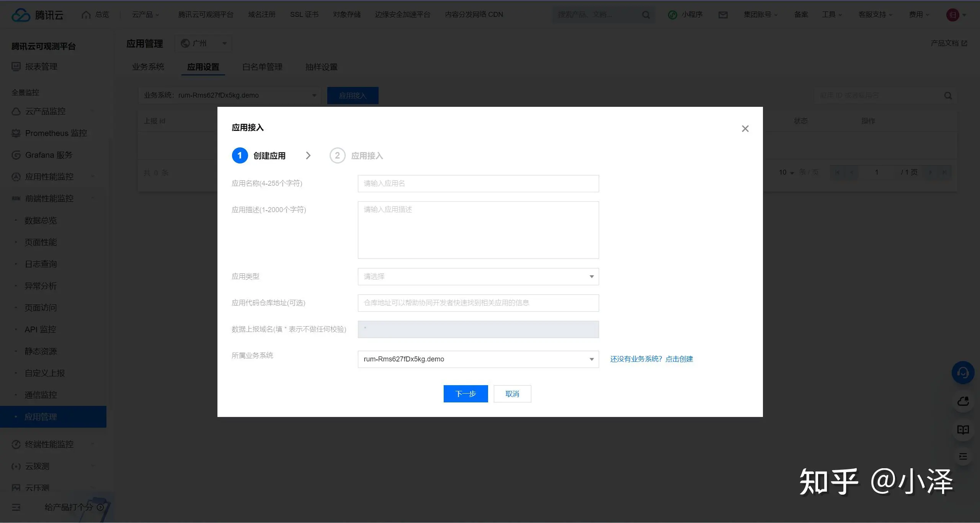
Task: Close the 应用接入 dialog with the X
Action: tap(745, 129)
